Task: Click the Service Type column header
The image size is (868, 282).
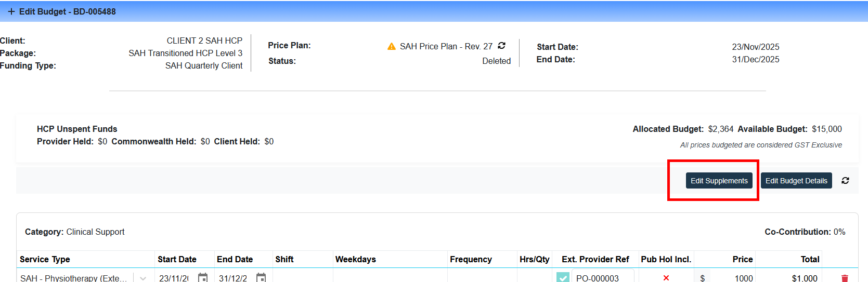Action: (45, 259)
